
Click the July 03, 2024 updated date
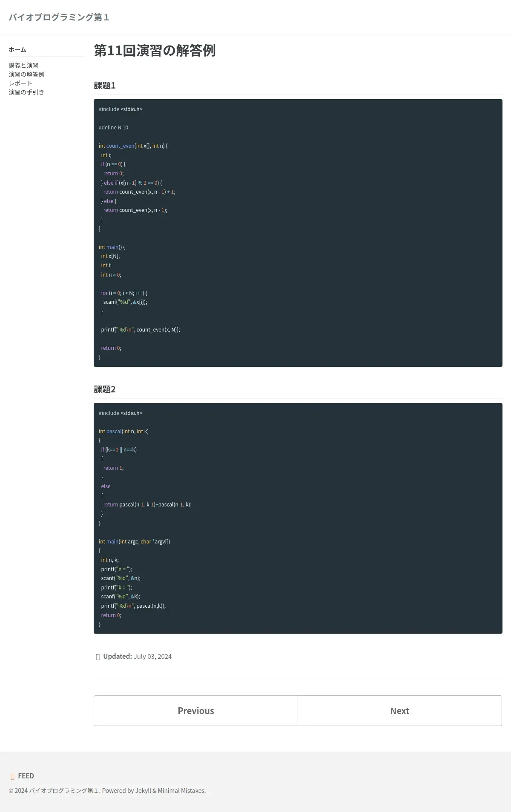click(152, 657)
